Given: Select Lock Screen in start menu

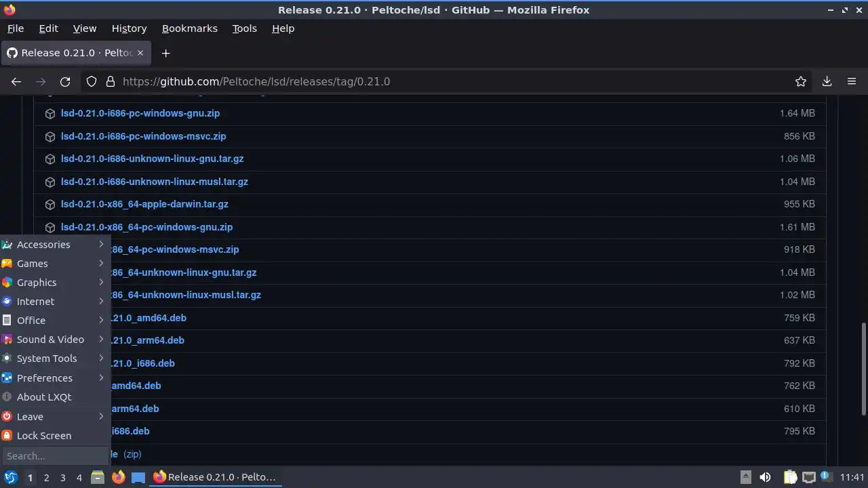Looking at the screenshot, I should [54, 436].
